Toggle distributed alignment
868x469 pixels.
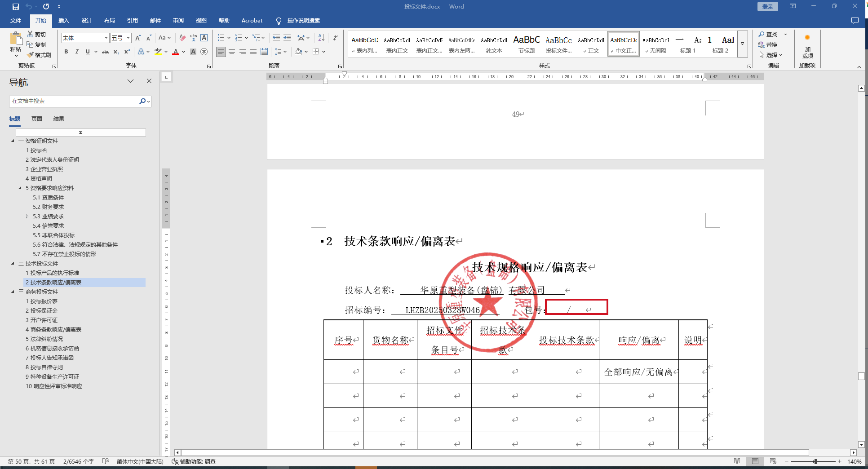(x=264, y=52)
